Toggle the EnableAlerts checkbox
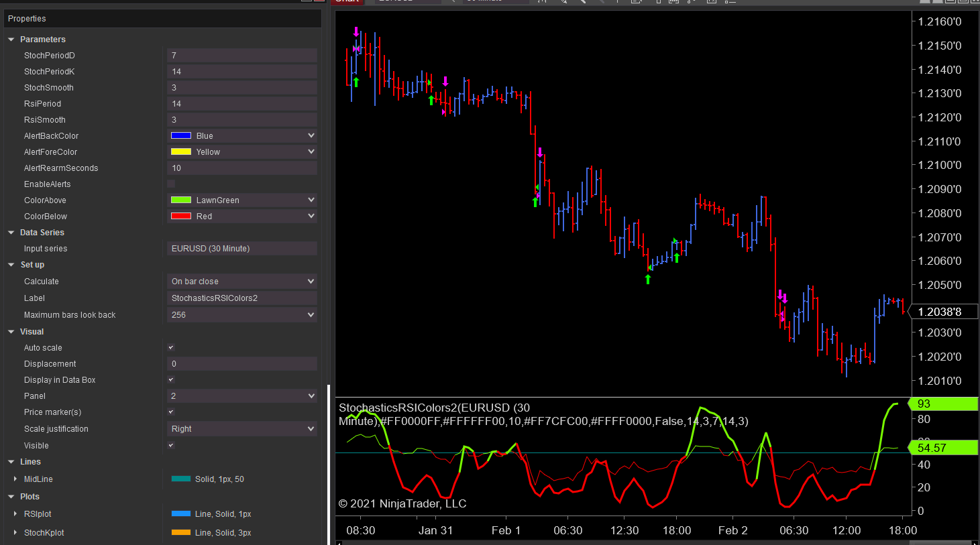 [x=171, y=184]
